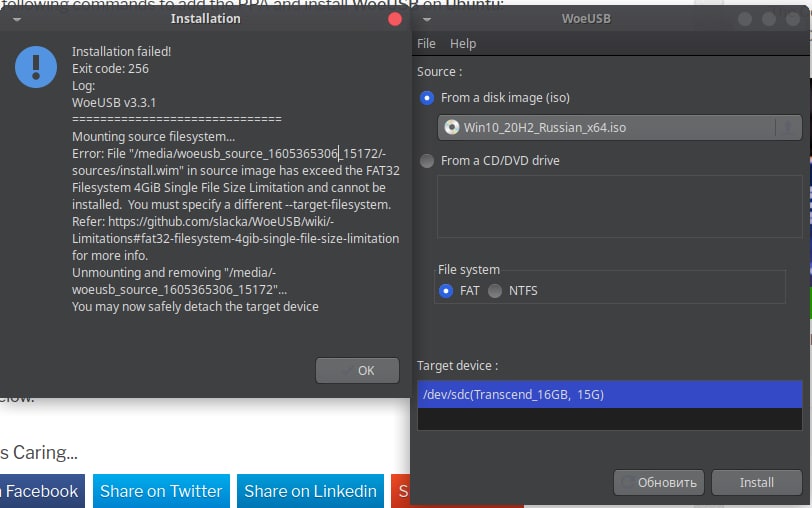Screen dimensions: 812x508
Task: Click the github.com/slacka/WoeUSB/wiki URL text
Action: pos(221,222)
